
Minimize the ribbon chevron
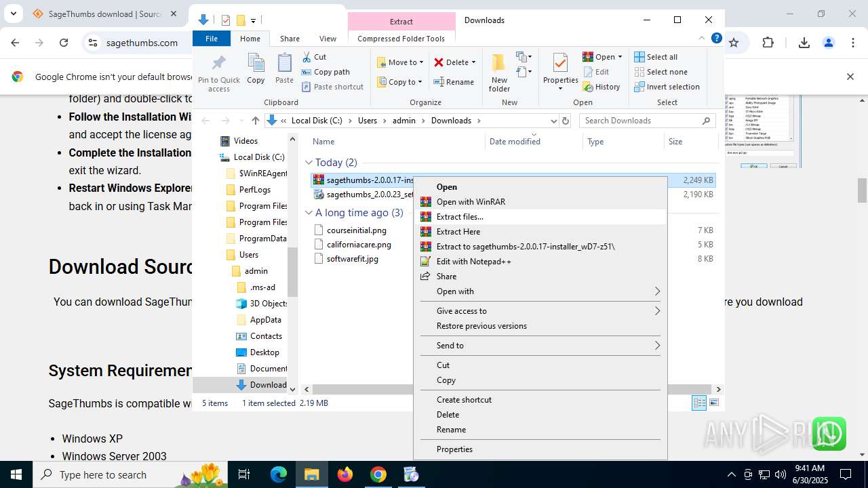point(703,39)
